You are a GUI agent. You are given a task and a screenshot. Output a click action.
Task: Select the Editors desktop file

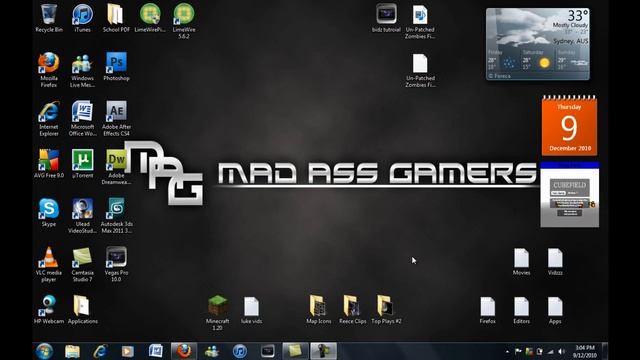(x=521, y=309)
